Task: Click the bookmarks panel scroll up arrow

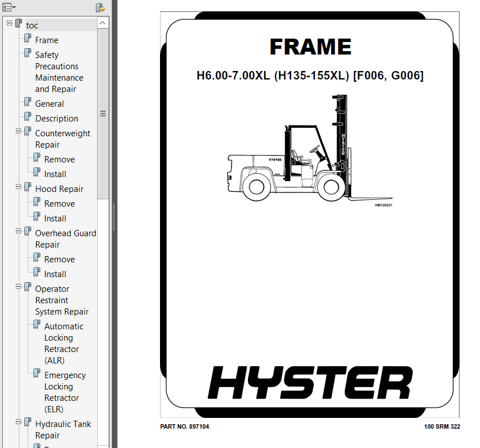Action: (x=103, y=23)
